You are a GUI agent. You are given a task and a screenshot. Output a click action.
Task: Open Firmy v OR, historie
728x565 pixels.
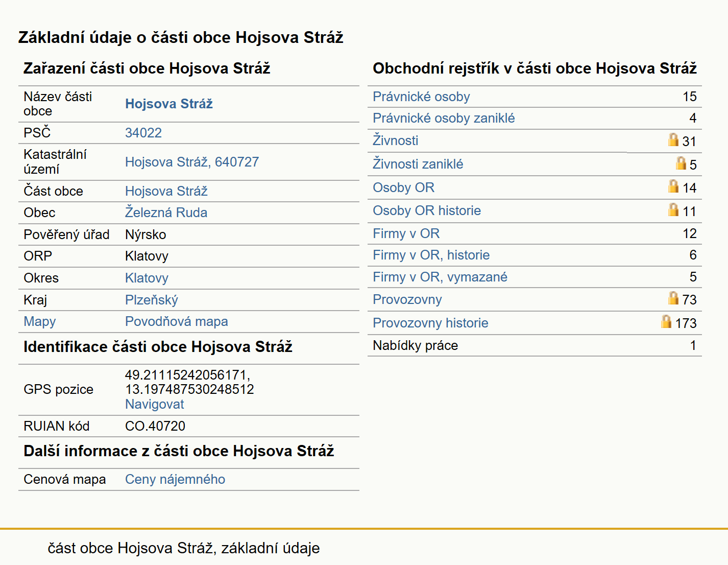[x=431, y=255]
